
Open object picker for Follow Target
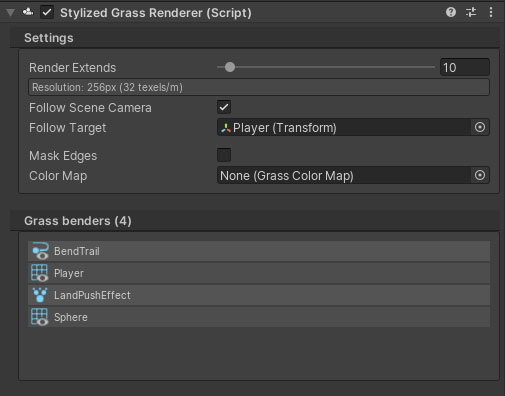tap(480, 127)
